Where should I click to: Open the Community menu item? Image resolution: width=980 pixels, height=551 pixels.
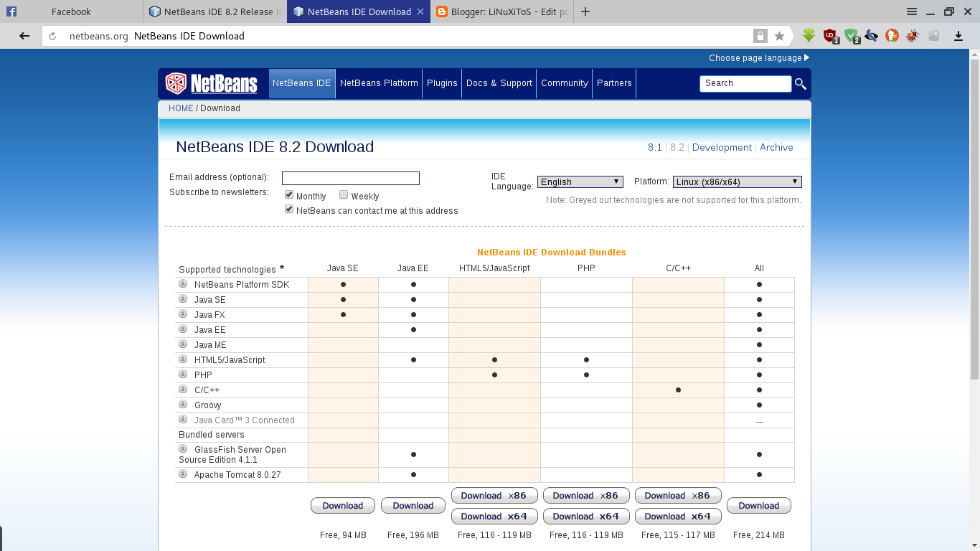pyautogui.click(x=565, y=83)
